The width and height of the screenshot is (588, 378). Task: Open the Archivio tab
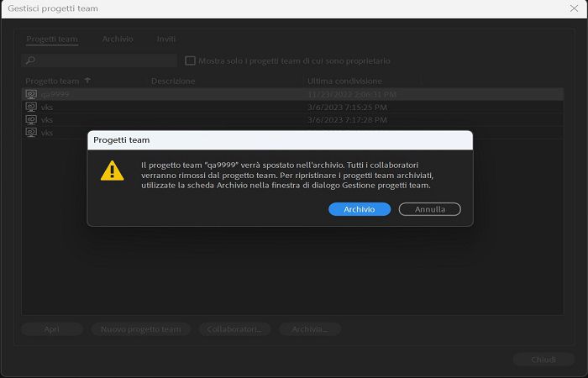click(x=118, y=39)
